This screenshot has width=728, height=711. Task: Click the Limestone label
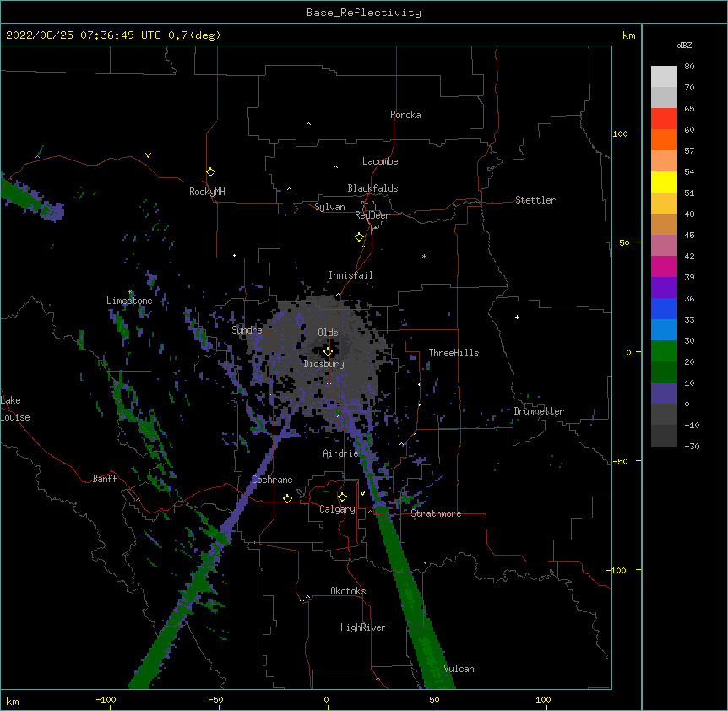[x=129, y=301]
